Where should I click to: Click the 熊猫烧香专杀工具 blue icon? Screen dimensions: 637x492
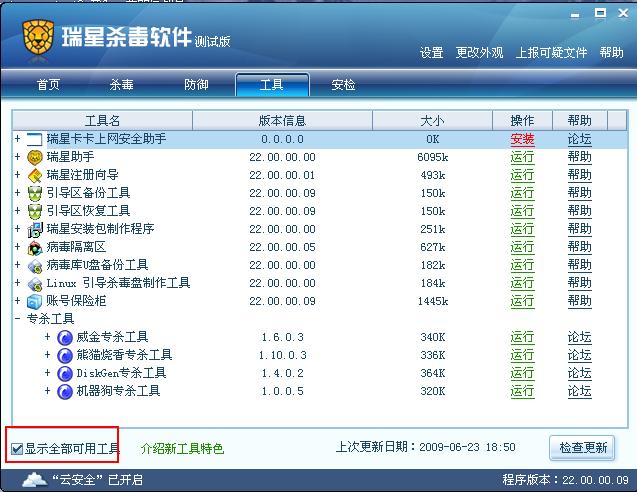coord(65,355)
